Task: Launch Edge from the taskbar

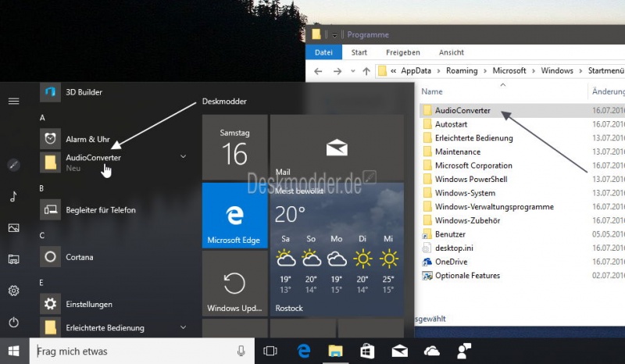Action: [304, 351]
